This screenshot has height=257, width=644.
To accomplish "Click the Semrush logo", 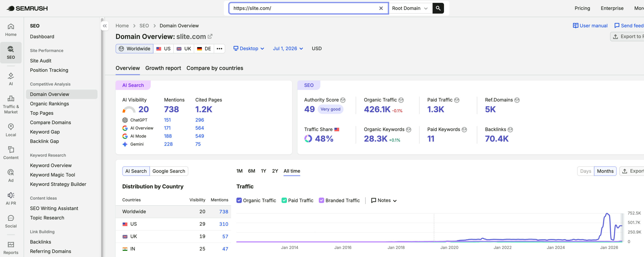I will pos(27,8).
